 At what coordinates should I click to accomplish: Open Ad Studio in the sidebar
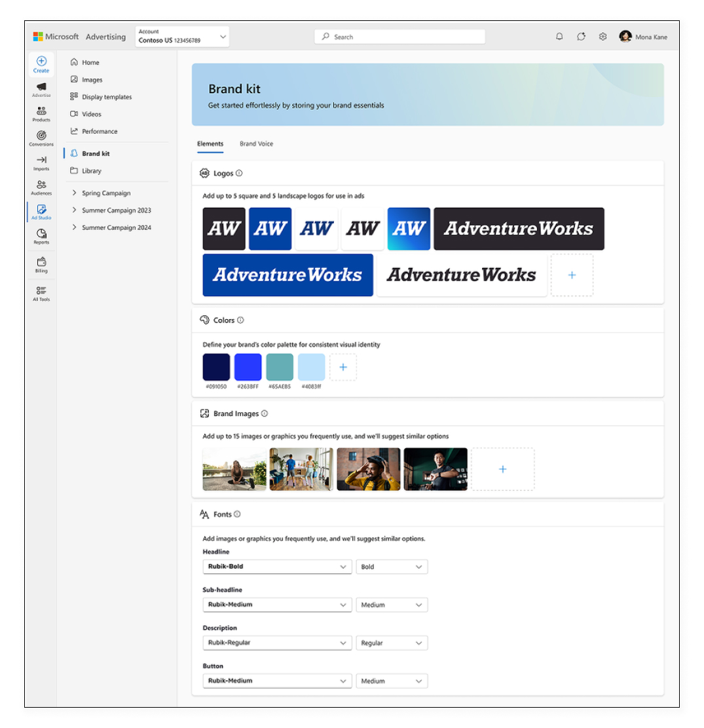[41, 212]
